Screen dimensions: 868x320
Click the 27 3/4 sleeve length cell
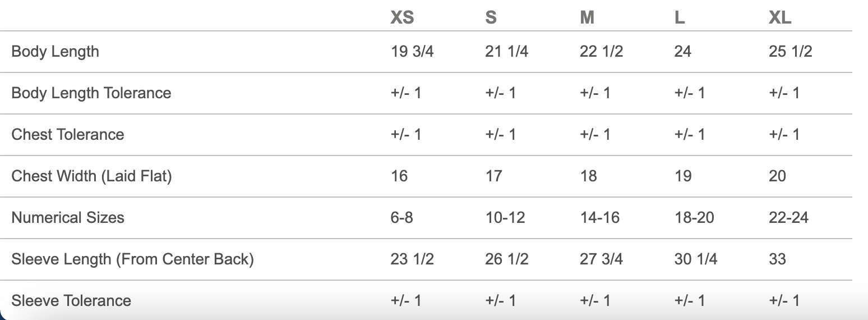coord(601,259)
